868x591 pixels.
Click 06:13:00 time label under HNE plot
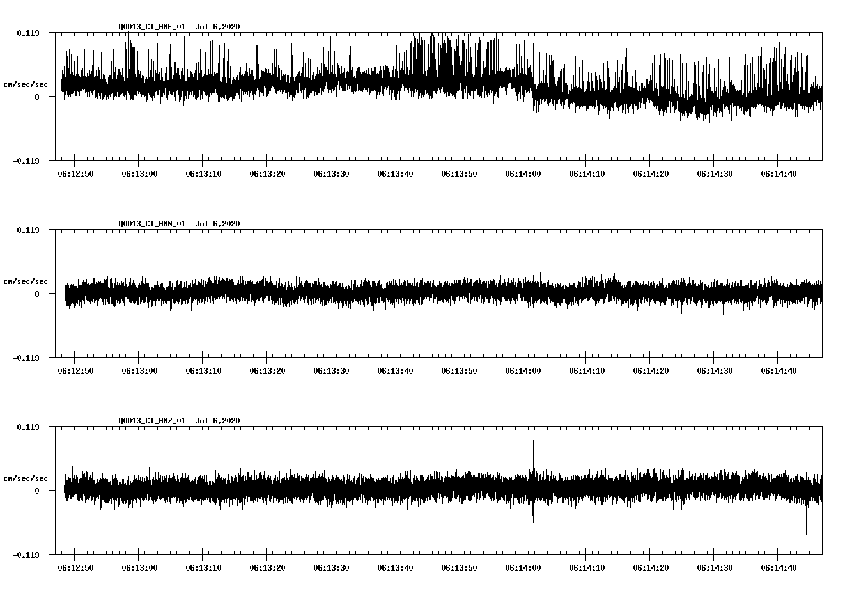[x=140, y=173]
